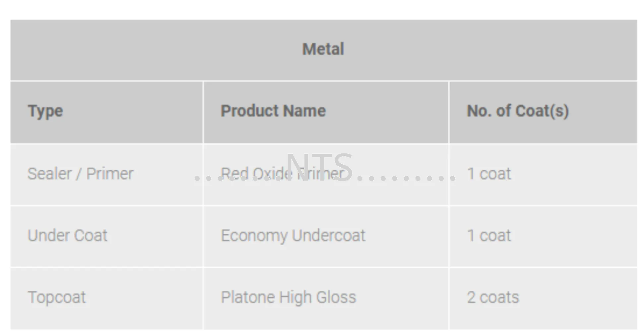Select the 2 coats cell

493,297
